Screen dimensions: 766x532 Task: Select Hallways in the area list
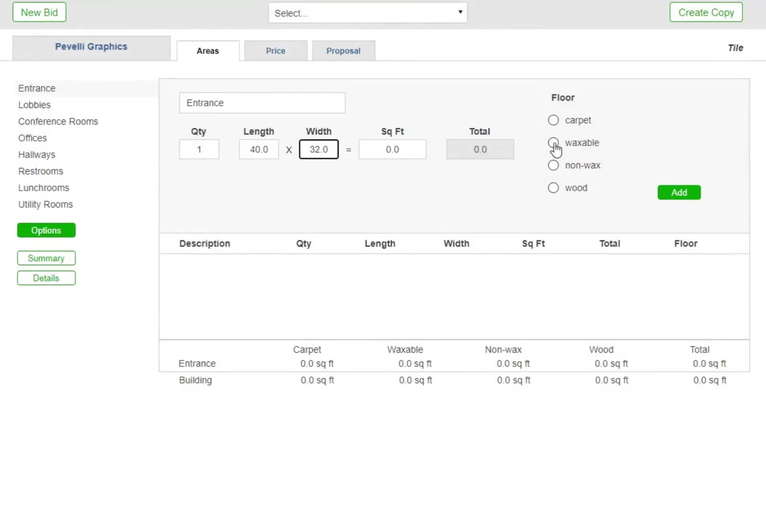click(x=37, y=155)
